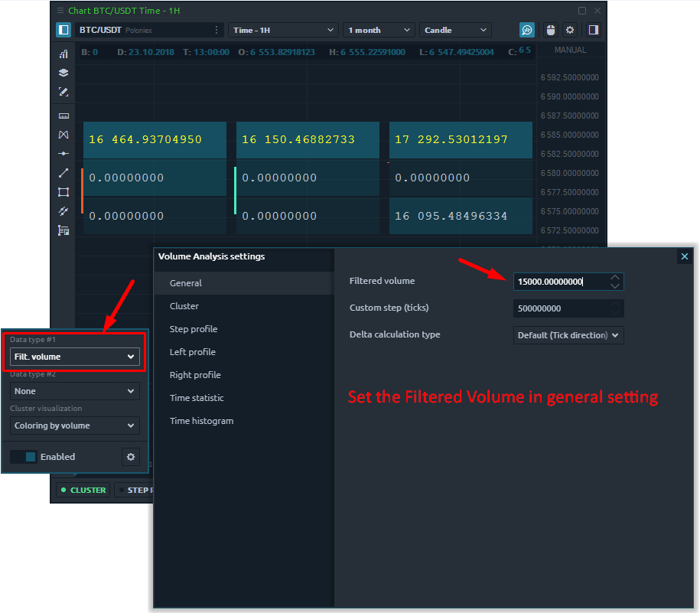The width and height of the screenshot is (700, 613).
Task: Select the rectangle drawing tool
Action: pyautogui.click(x=63, y=192)
